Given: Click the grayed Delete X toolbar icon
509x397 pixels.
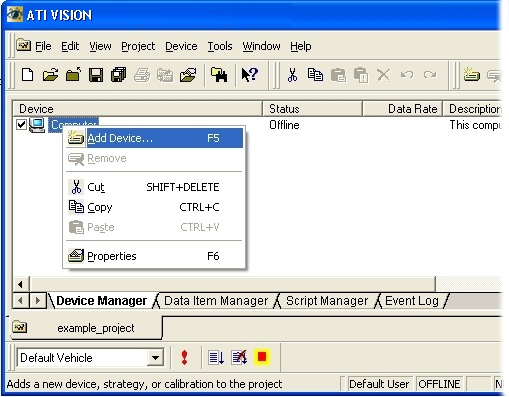Looking at the screenshot, I should 384,75.
